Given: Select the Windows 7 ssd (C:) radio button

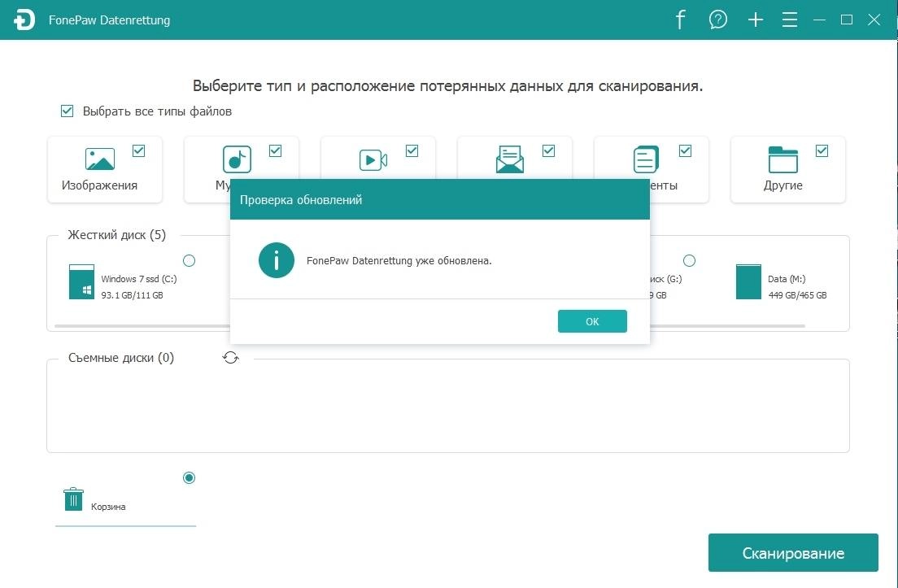Looking at the screenshot, I should pyautogui.click(x=189, y=260).
